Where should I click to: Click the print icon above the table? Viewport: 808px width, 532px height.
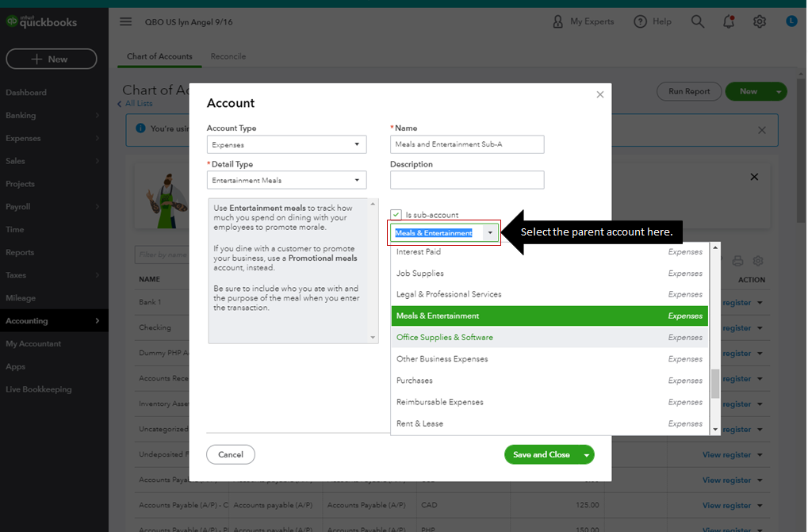(x=737, y=261)
